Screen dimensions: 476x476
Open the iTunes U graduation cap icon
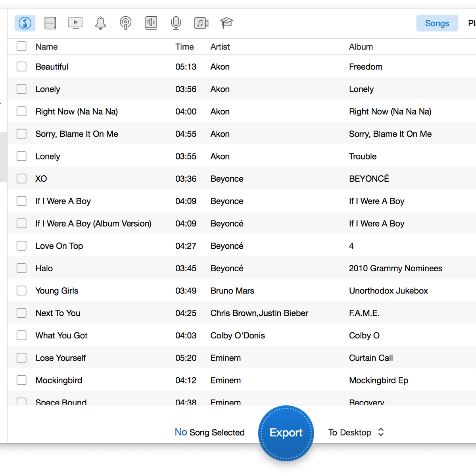(226, 23)
